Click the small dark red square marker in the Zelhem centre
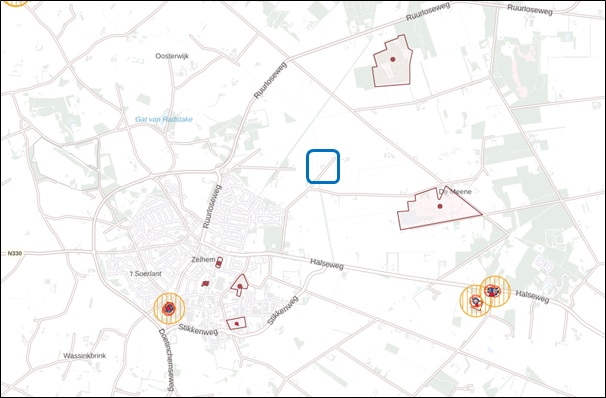The width and height of the screenshot is (606, 398). point(205,284)
